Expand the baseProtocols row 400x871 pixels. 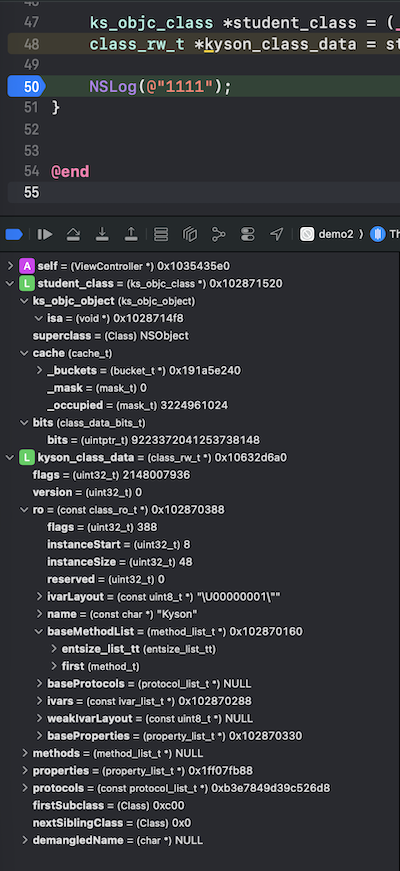[39, 684]
